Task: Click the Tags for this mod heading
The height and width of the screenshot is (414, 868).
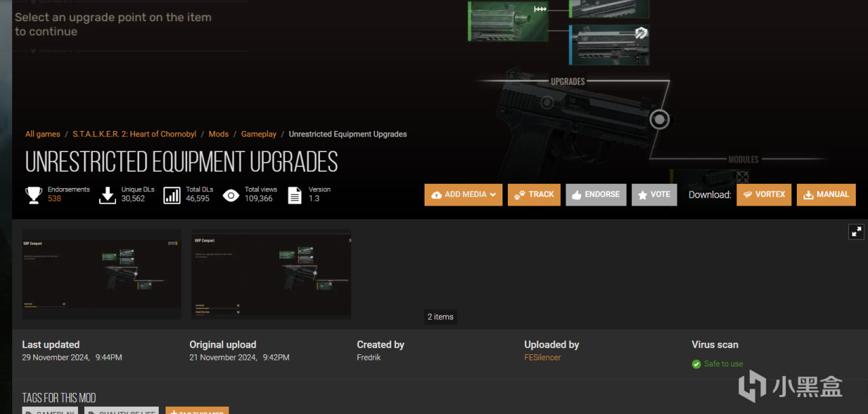Action: point(59,398)
